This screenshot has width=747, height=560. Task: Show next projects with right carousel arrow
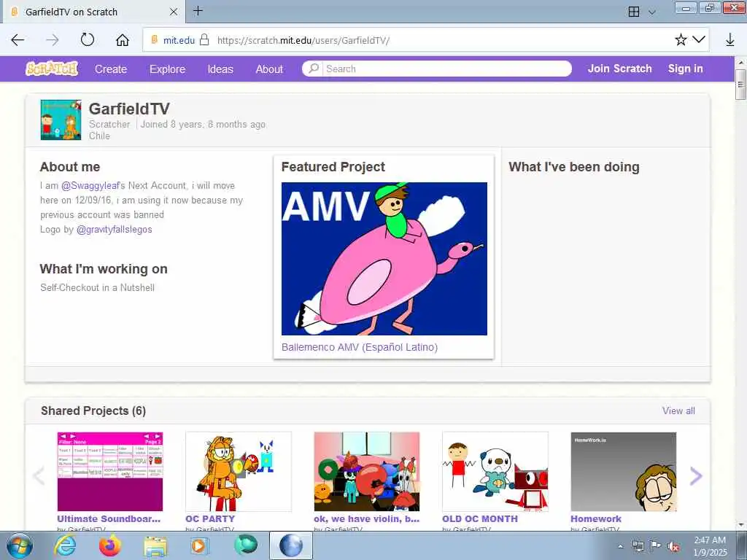695,475
